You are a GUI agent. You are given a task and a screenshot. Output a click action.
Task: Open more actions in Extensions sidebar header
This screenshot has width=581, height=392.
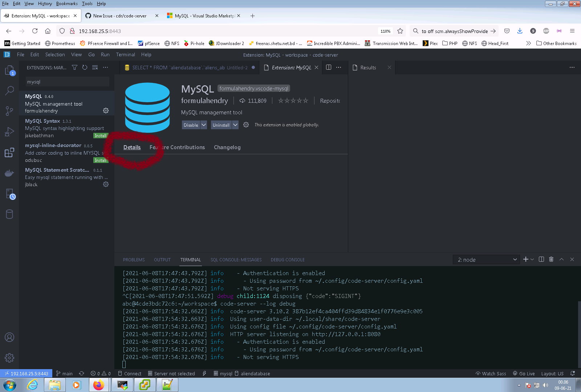(105, 68)
